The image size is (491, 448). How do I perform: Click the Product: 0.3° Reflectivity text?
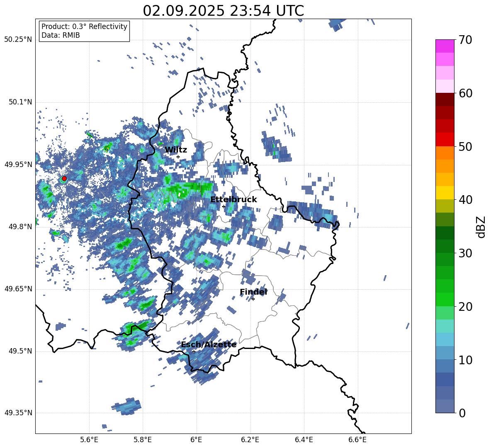tap(84, 27)
